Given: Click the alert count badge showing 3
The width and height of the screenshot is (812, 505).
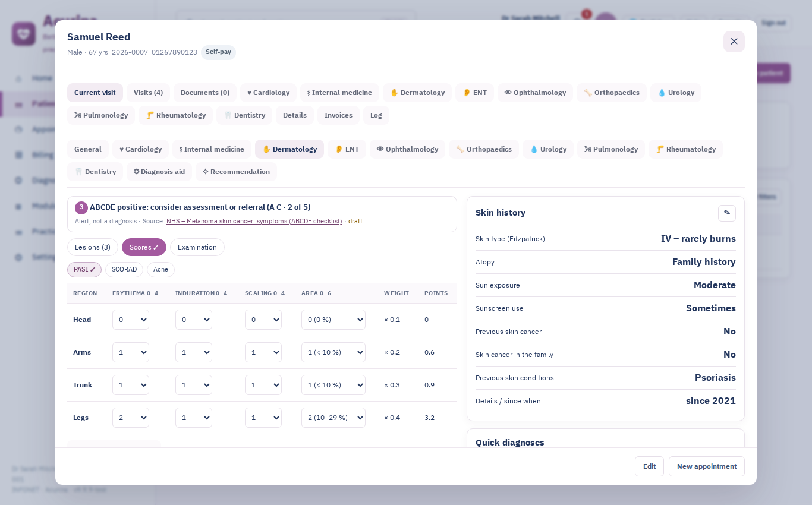Looking at the screenshot, I should coord(81,207).
